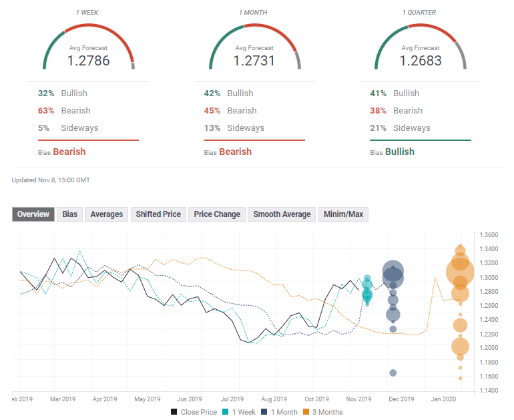Toggle the 1 Week legend series

pyautogui.click(x=240, y=412)
